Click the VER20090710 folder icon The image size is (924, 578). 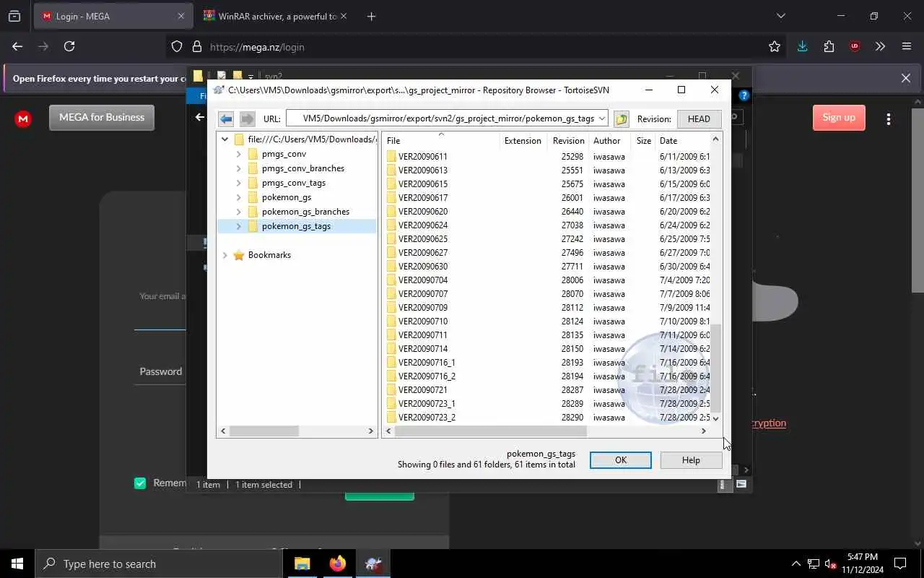point(391,322)
